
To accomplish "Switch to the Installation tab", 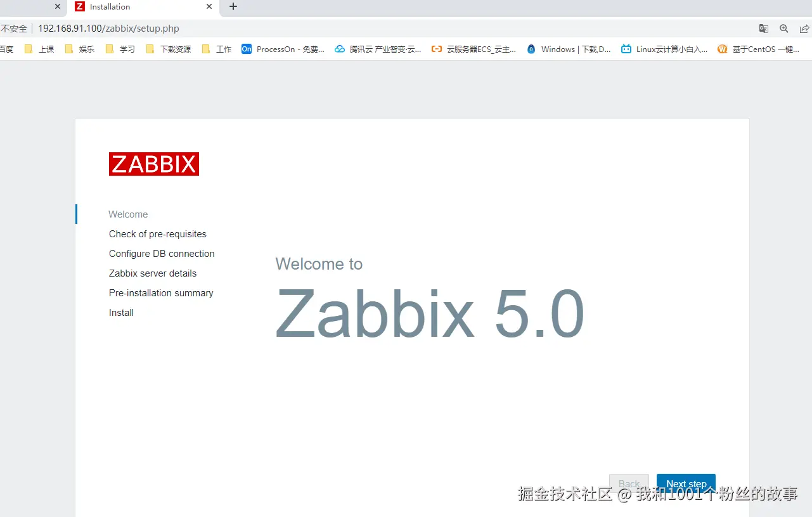I will pyautogui.click(x=143, y=7).
